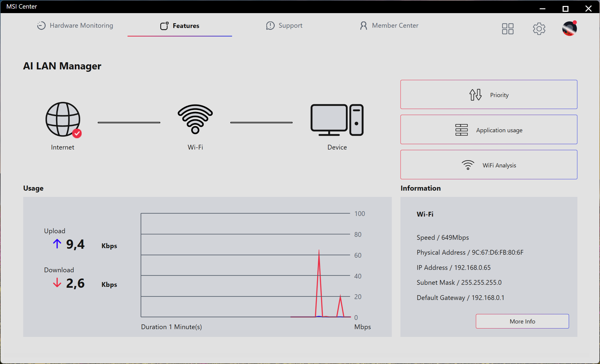Viewport: 600px width, 364px height.
Task: Click the Priority up-down arrows icon
Action: click(x=475, y=95)
